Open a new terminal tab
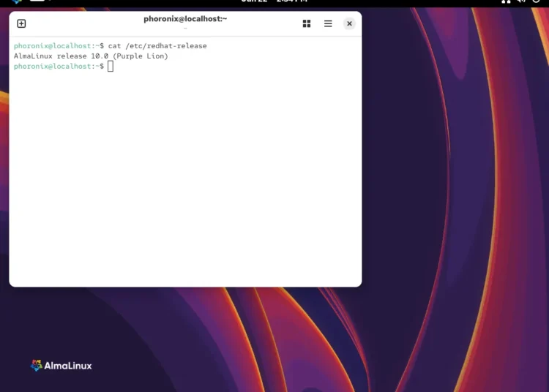This screenshot has width=549, height=392. pos(21,23)
